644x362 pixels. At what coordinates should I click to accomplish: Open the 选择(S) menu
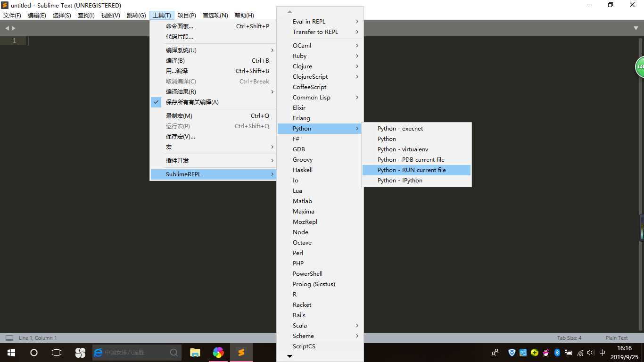(62, 16)
